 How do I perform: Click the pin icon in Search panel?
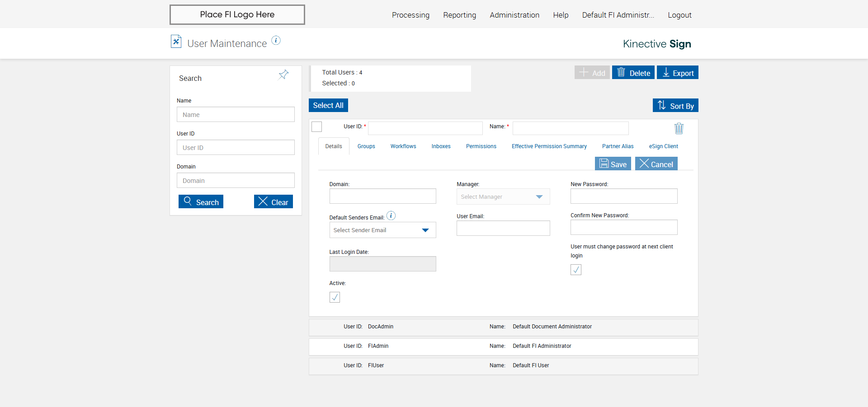(283, 75)
